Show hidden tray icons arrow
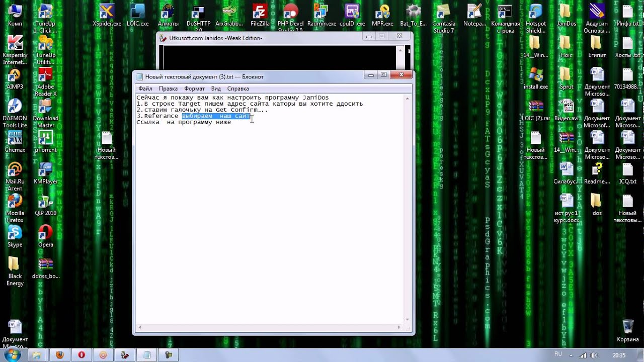 570,355
